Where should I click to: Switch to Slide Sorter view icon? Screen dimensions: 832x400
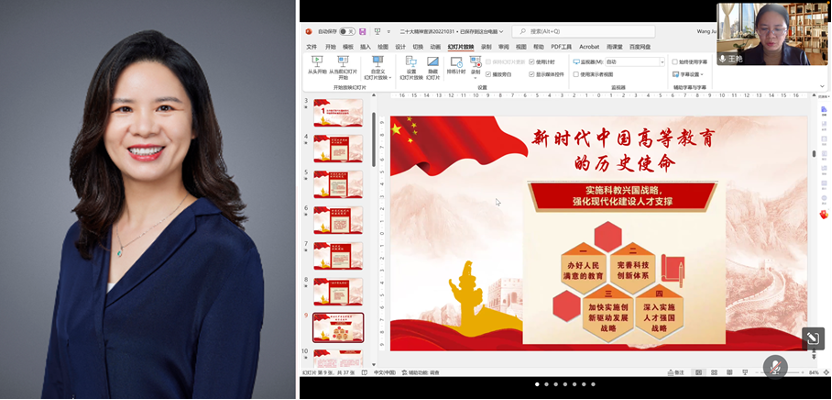(x=714, y=372)
